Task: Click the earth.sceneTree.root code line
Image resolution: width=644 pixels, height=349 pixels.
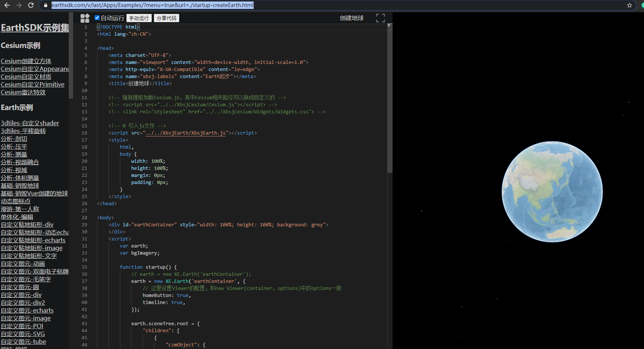Action: (x=165, y=323)
